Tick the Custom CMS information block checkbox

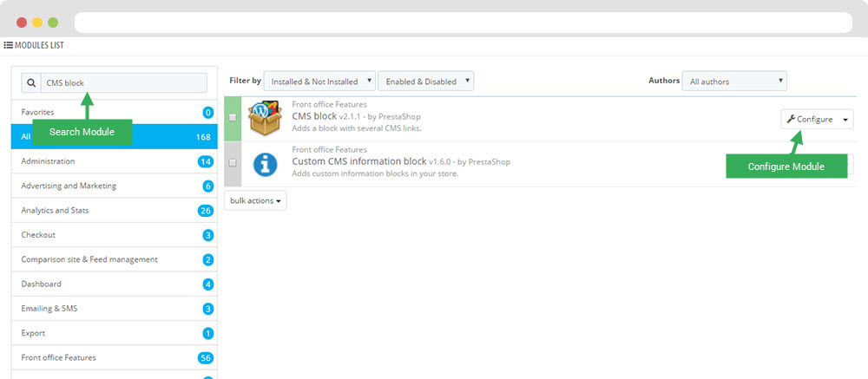tap(232, 163)
